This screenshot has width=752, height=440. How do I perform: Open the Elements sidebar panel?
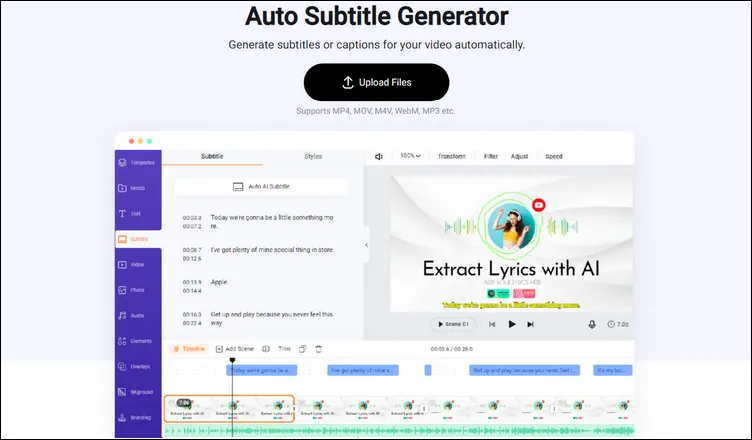click(137, 341)
